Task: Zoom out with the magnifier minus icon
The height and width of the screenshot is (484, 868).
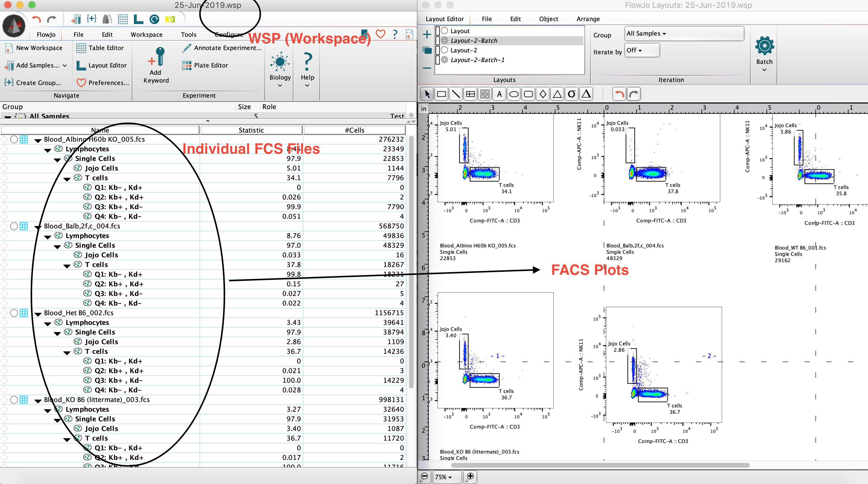Action: [425, 476]
